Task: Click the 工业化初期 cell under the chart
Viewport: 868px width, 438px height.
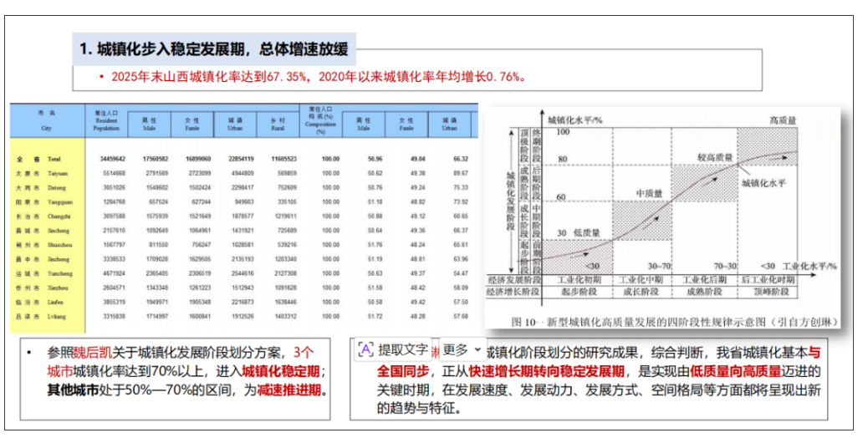Action: (580, 280)
